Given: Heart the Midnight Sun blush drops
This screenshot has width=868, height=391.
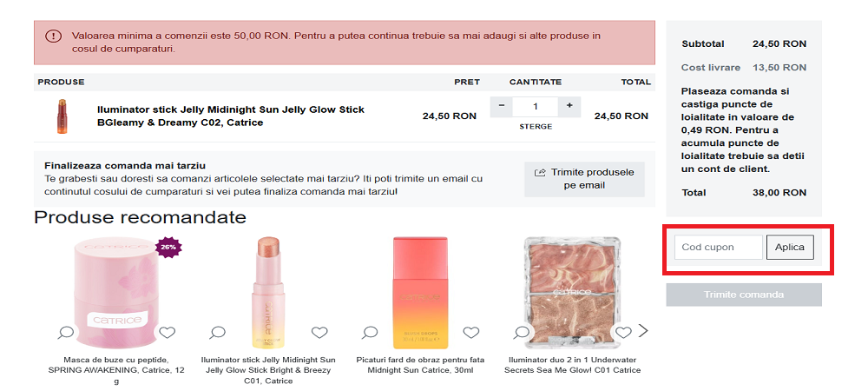Looking at the screenshot, I should pyautogui.click(x=471, y=332).
